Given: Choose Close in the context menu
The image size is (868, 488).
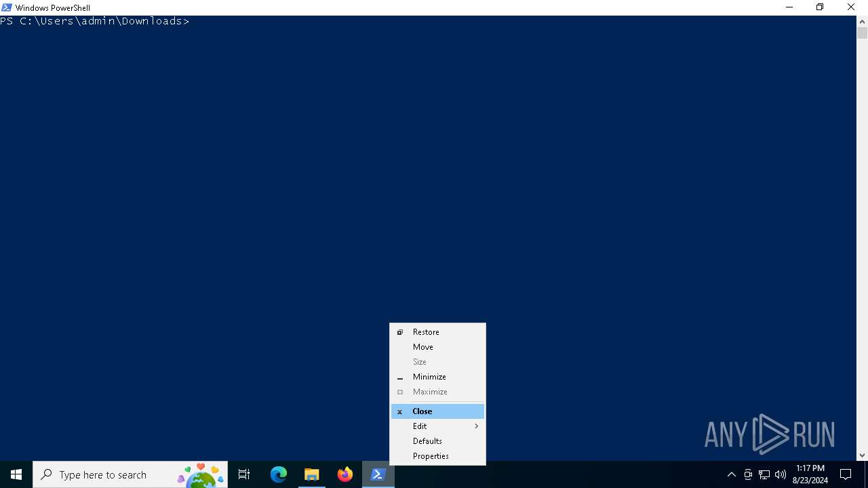Looking at the screenshot, I should [437, 411].
